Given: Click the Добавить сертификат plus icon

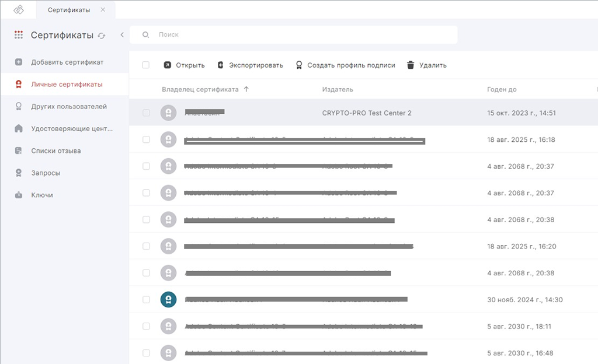Looking at the screenshot, I should (19, 62).
